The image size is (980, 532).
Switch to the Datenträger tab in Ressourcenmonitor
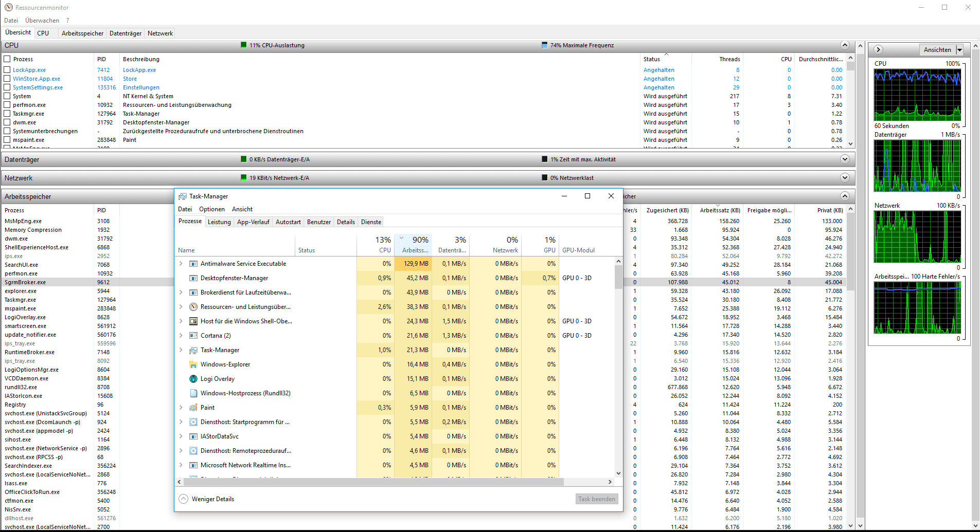tap(126, 33)
